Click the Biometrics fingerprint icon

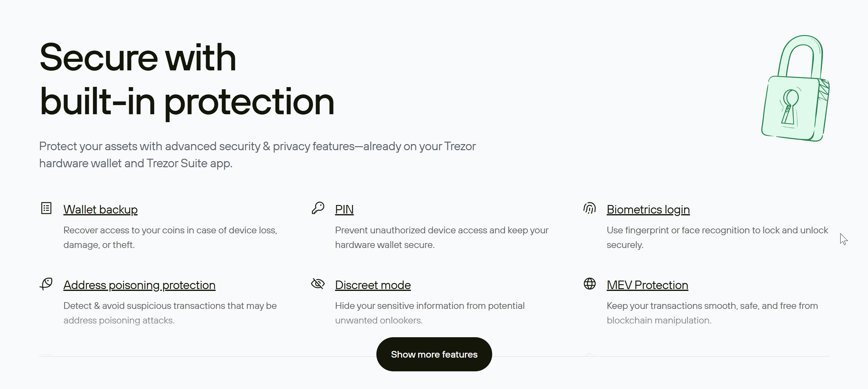(589, 208)
